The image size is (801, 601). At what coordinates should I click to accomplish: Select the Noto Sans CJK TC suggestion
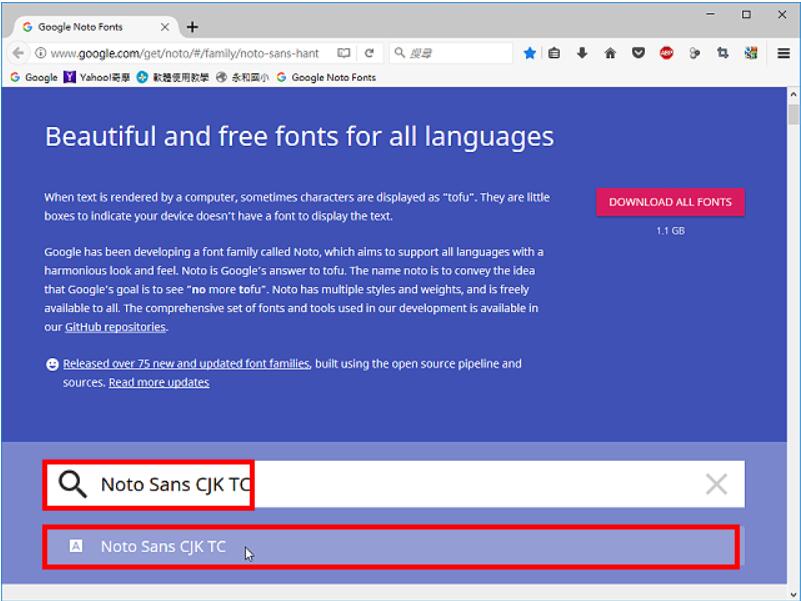391,546
